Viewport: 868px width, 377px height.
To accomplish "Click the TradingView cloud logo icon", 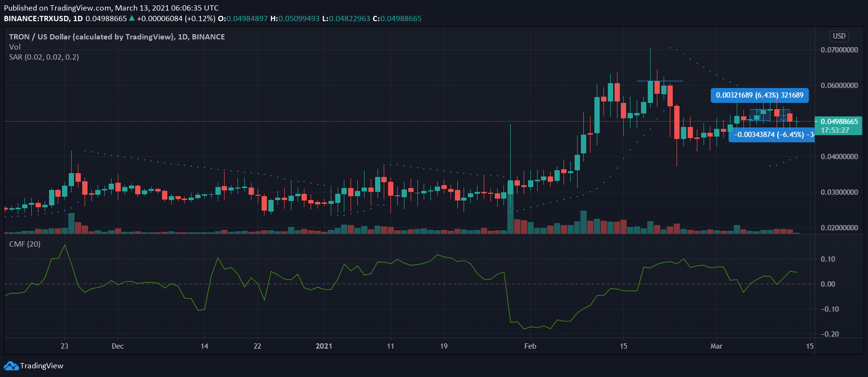I will [11, 366].
